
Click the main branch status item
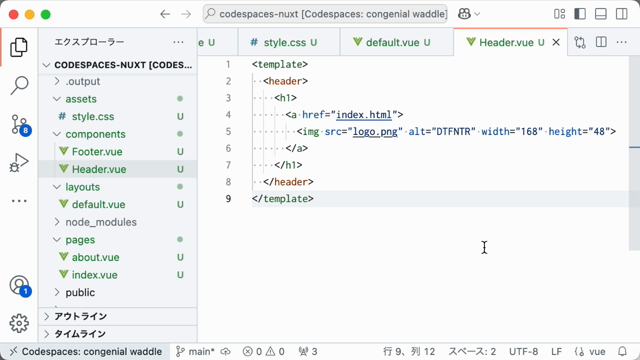pos(195,351)
